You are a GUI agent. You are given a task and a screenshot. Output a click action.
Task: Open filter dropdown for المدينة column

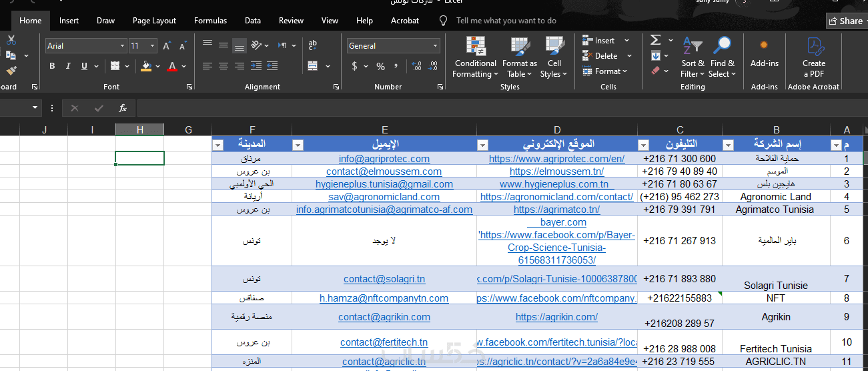coord(218,145)
